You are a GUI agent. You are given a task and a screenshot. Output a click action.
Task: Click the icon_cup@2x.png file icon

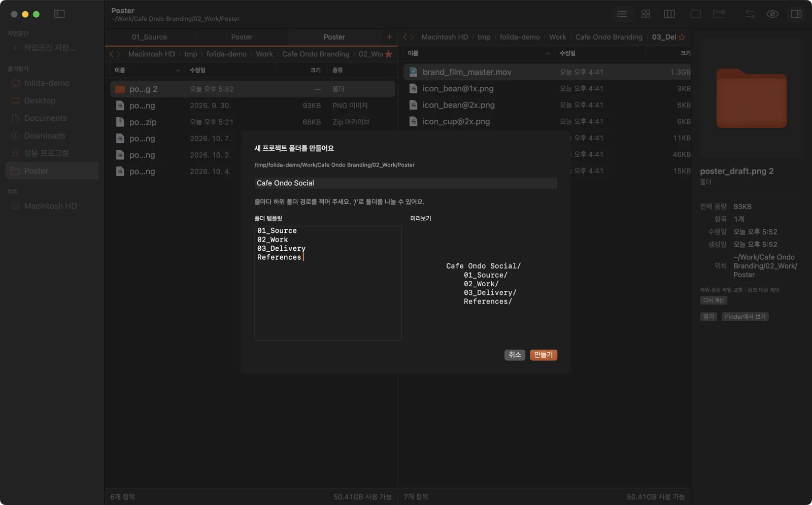pyautogui.click(x=414, y=121)
